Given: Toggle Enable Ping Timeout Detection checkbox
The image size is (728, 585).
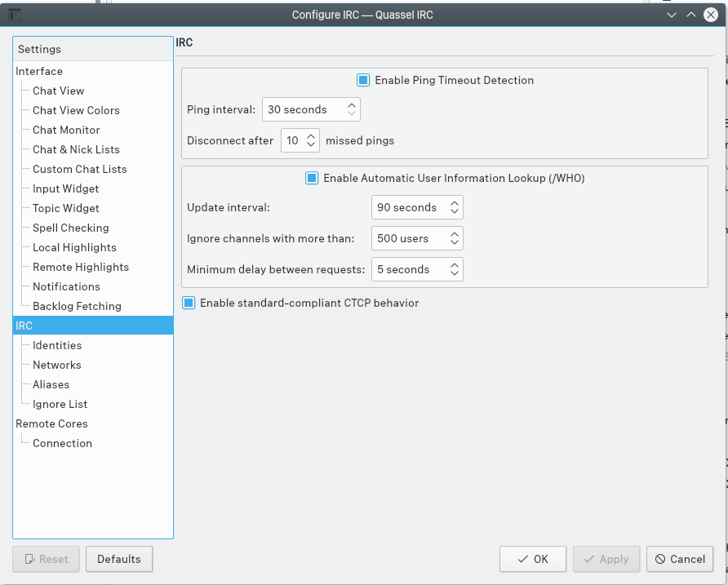Looking at the screenshot, I should [x=363, y=80].
